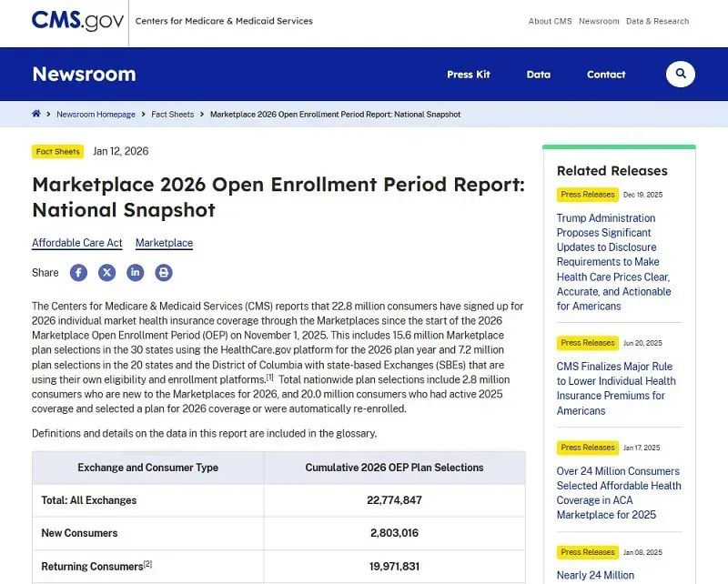728x584 pixels.
Task: Click the Marketplace topic tag
Action: (x=164, y=243)
